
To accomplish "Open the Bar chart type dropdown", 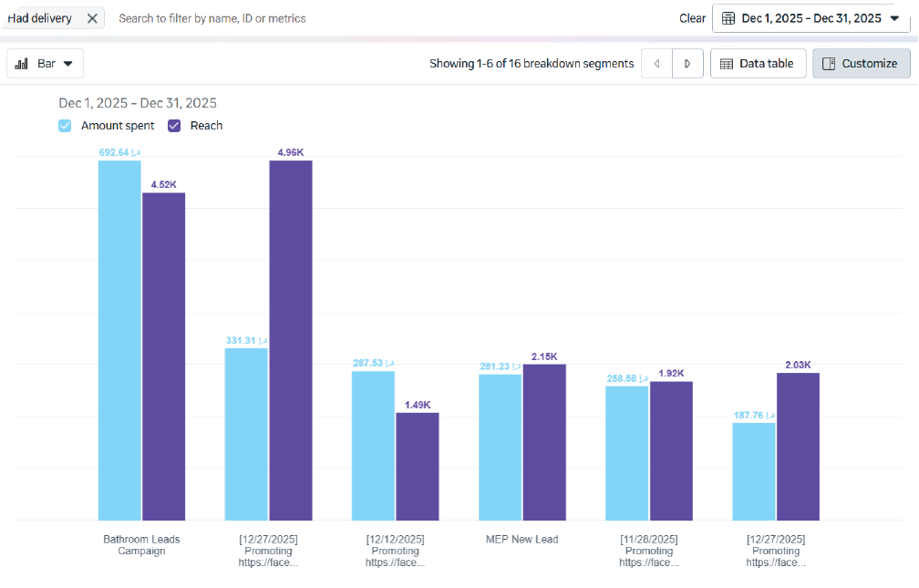I will (x=46, y=64).
